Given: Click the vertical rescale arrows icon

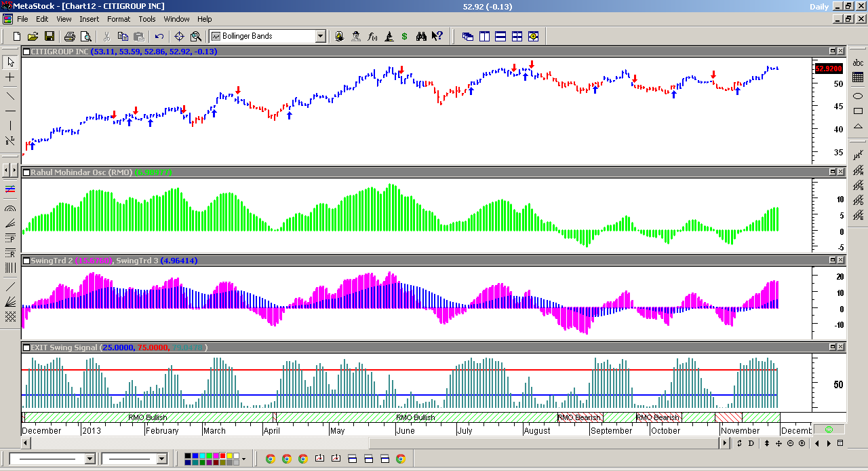Looking at the screenshot, I should (767, 443).
